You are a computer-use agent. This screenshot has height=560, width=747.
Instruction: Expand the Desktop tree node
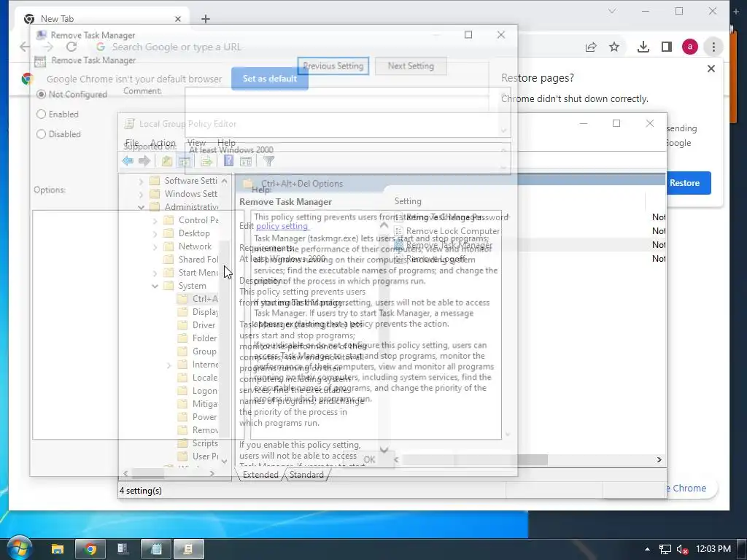[155, 233]
